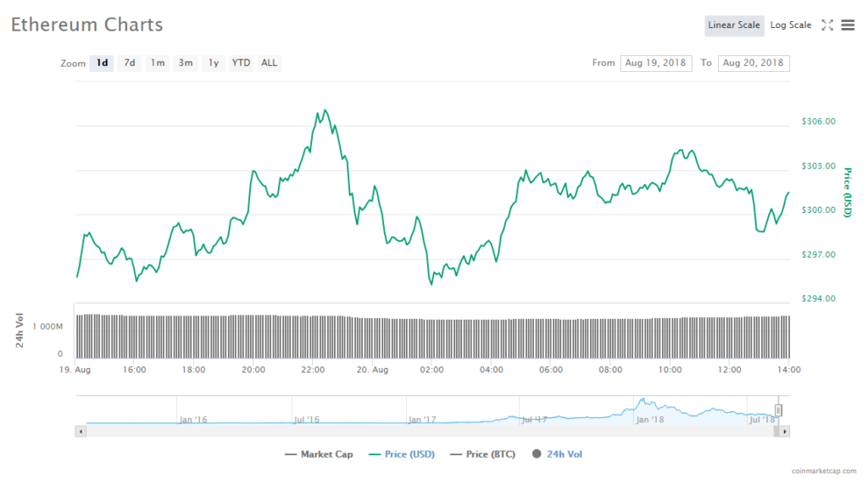Choose the 1m zoom option
The image size is (868, 490).
coord(158,63)
